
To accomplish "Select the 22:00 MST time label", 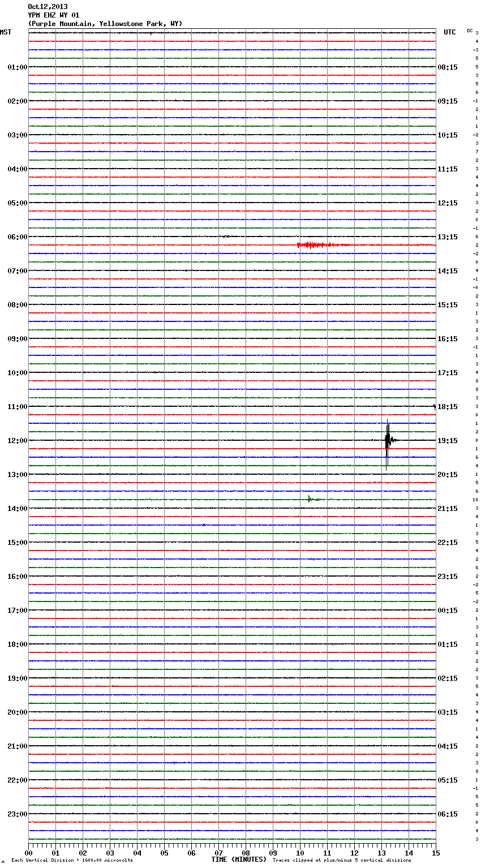I will (x=18, y=780).
